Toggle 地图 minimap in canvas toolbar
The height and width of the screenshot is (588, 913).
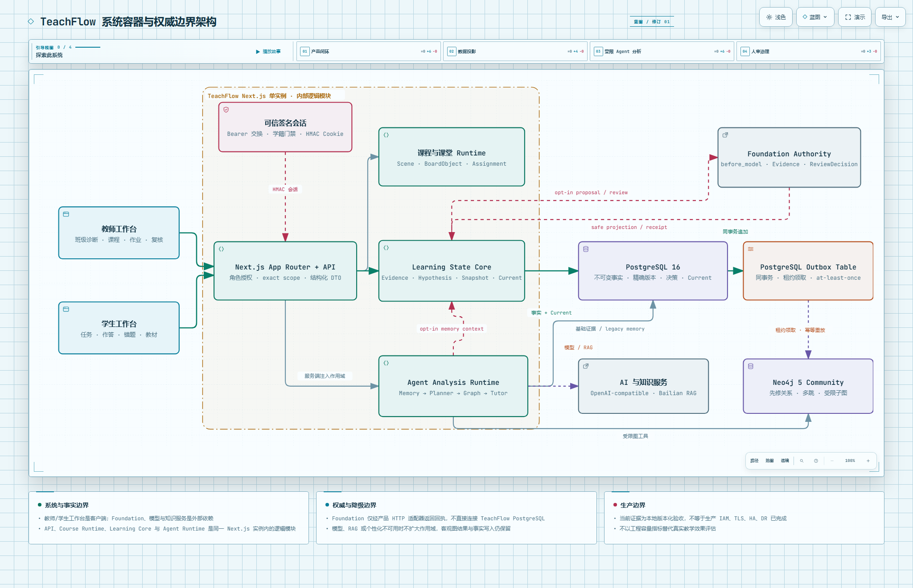[769, 461]
